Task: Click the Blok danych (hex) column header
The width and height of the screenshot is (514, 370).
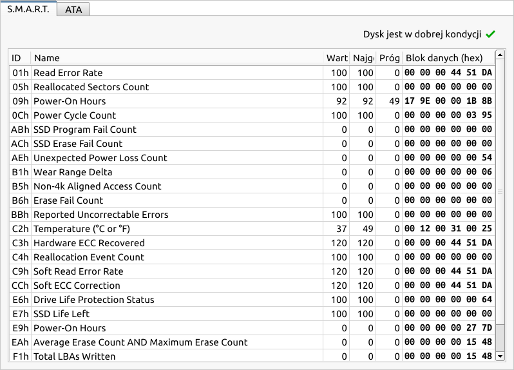Action: [449, 58]
